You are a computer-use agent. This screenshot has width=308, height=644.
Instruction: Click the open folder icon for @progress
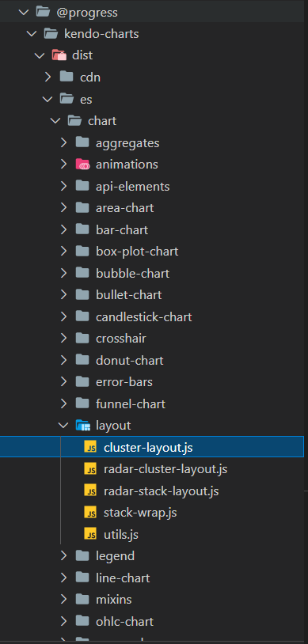(44, 12)
